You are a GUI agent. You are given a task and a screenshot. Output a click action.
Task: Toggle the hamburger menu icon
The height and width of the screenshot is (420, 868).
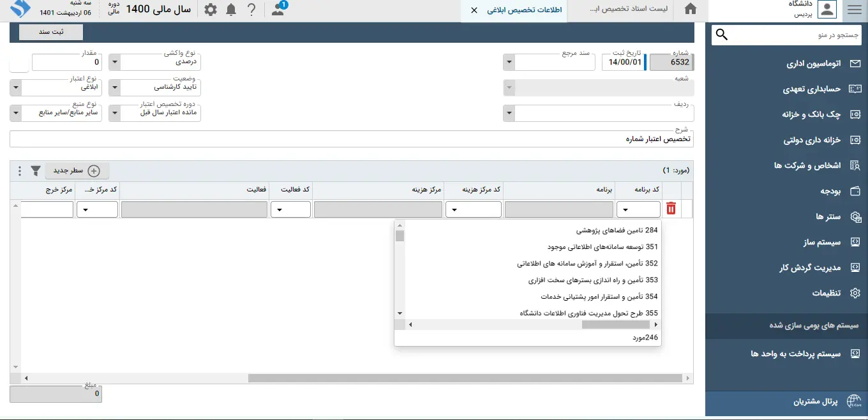tap(854, 10)
